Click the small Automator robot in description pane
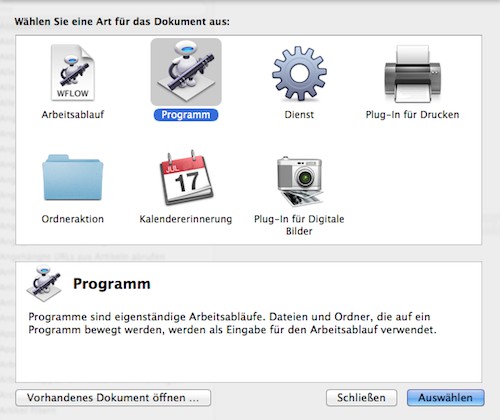This screenshot has width=500, height=420. 44,284
